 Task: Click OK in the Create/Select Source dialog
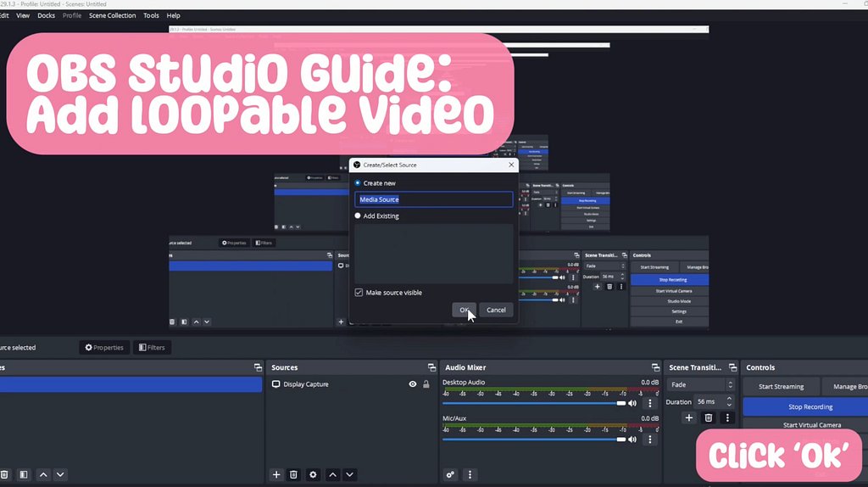[x=464, y=310]
